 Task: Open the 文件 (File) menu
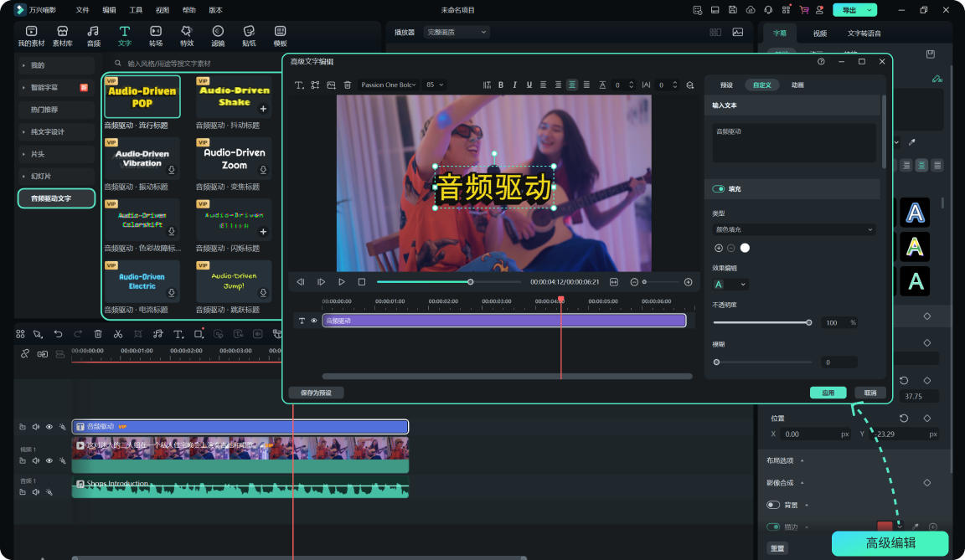[82, 10]
